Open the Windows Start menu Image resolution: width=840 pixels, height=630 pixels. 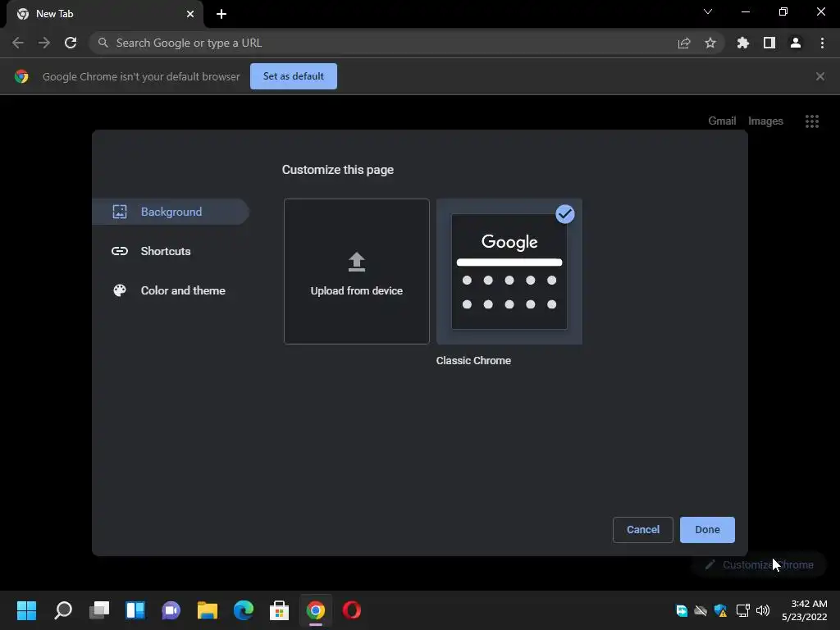pyautogui.click(x=26, y=610)
